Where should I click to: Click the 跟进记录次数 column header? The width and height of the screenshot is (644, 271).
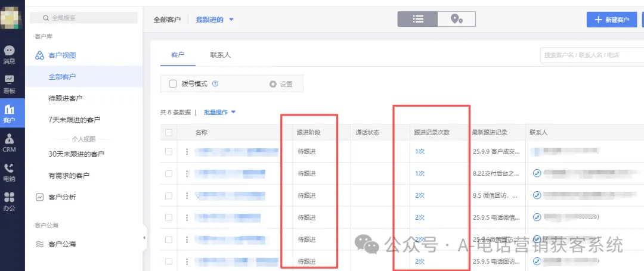pyautogui.click(x=432, y=132)
